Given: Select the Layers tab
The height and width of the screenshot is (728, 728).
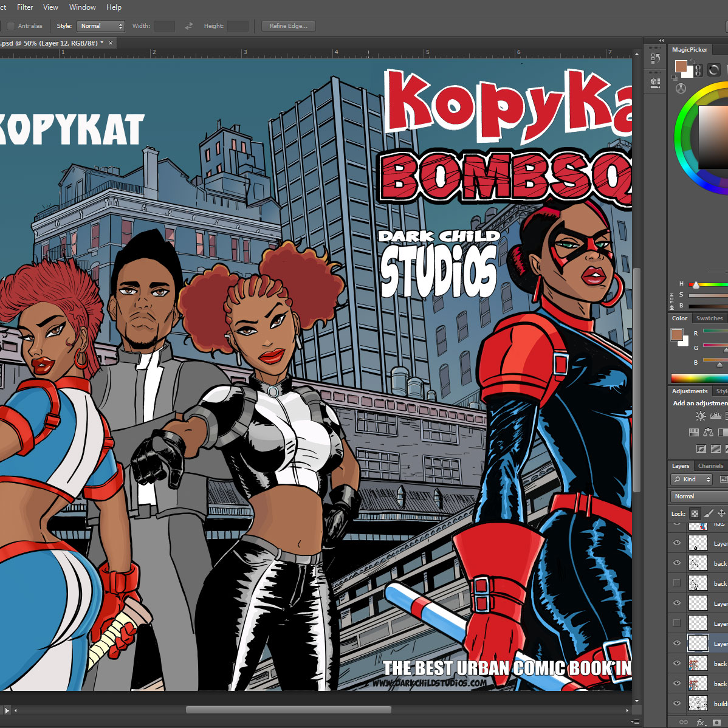Looking at the screenshot, I should pyautogui.click(x=681, y=465).
